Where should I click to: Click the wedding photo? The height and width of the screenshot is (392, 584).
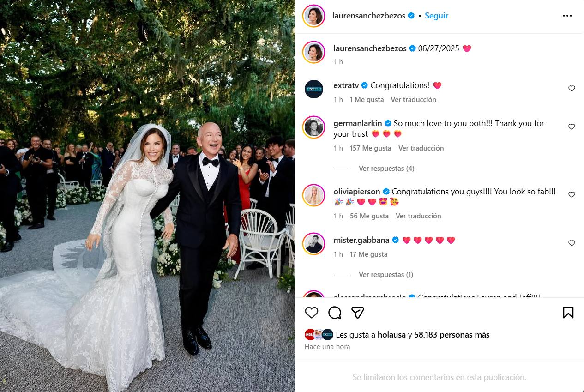(147, 196)
